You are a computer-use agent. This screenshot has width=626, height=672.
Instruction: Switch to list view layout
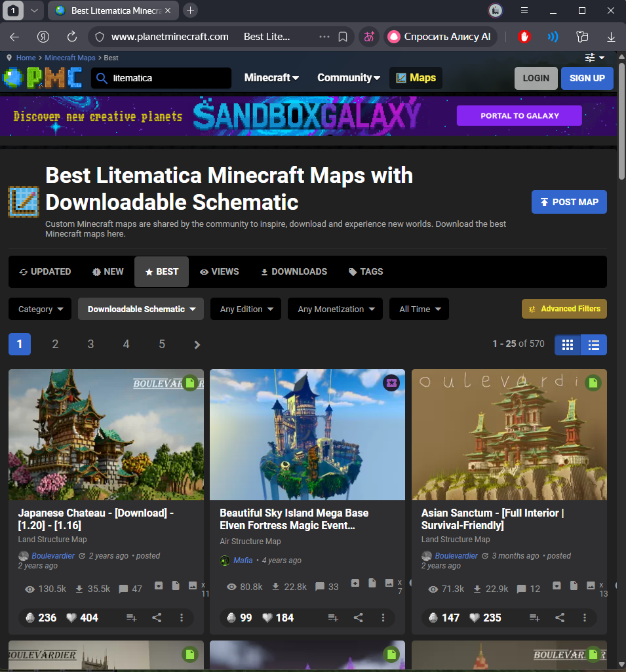pyautogui.click(x=594, y=344)
